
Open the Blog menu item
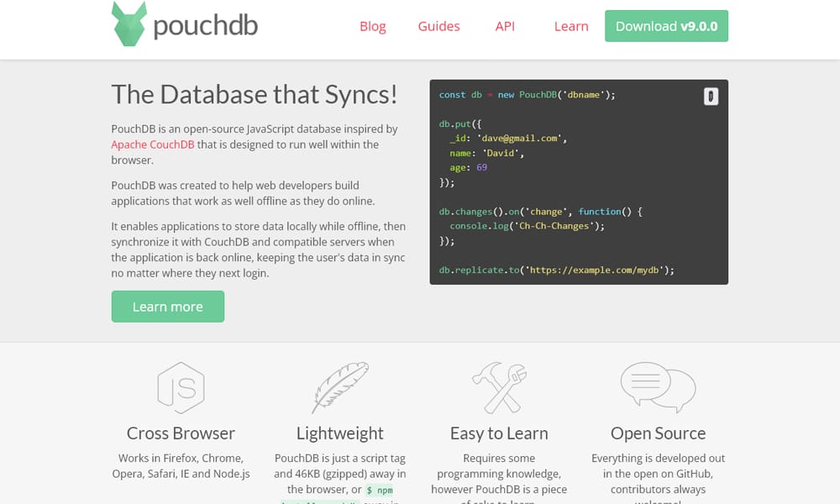coord(373,26)
